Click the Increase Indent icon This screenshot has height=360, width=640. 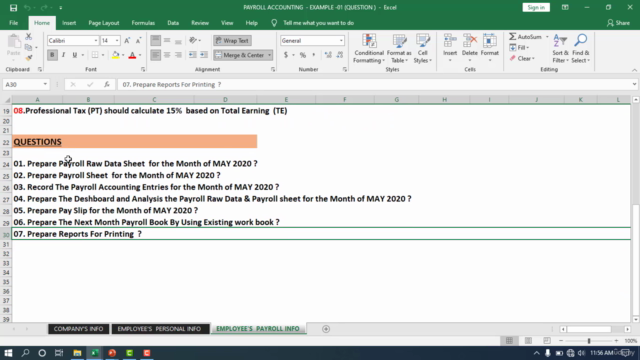204,55
